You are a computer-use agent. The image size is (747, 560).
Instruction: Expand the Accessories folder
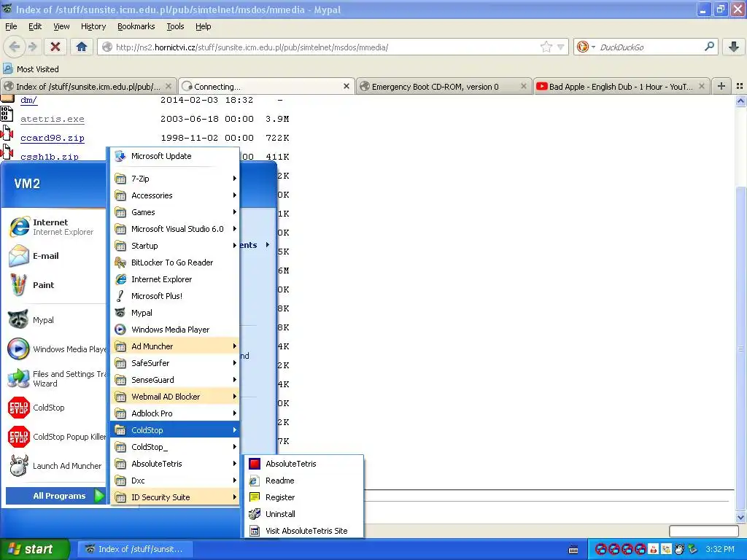tap(175, 195)
